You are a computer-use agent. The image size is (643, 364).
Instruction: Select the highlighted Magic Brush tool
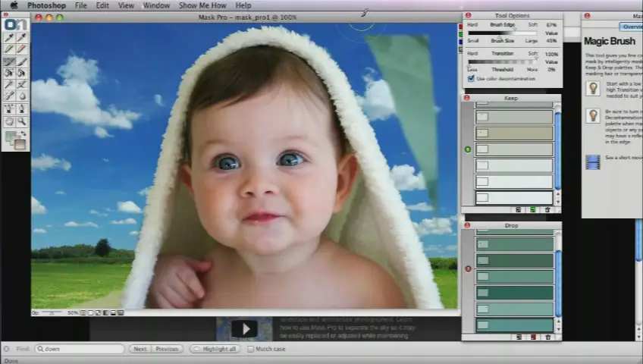click(9, 62)
